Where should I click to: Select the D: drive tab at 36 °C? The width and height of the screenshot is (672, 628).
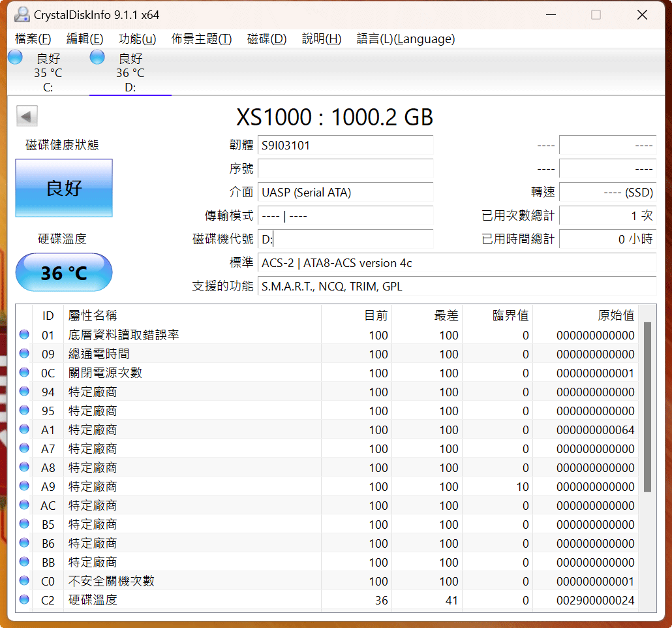click(130, 72)
